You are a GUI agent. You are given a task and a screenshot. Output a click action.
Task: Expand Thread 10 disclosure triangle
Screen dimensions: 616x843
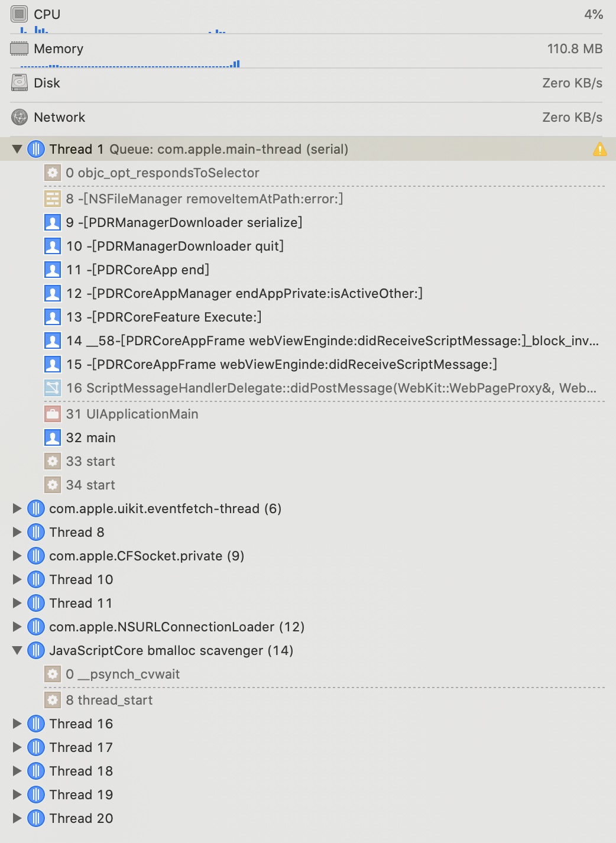[x=17, y=579]
